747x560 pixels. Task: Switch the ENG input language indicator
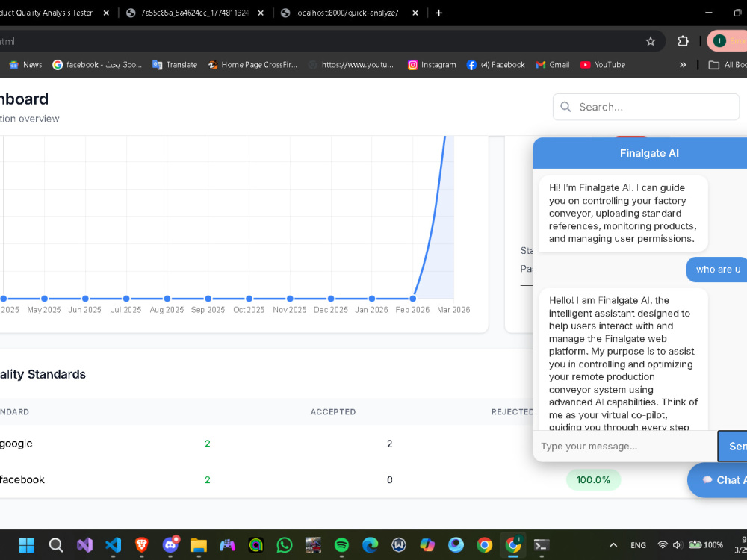click(639, 545)
